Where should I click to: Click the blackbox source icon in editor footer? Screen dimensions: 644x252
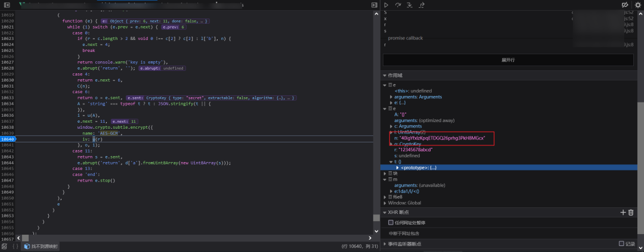click(4, 246)
